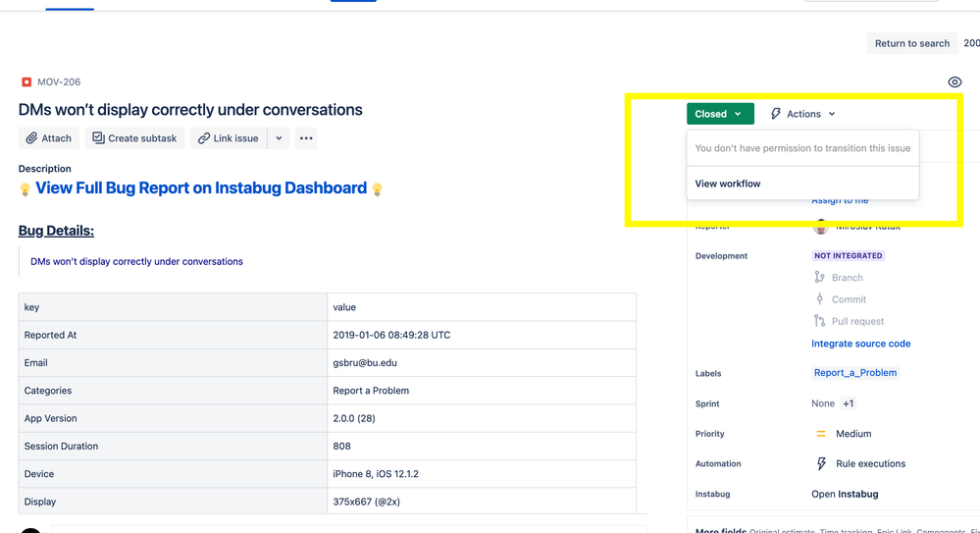Click the Attach button
980x533 pixels.
tap(49, 138)
